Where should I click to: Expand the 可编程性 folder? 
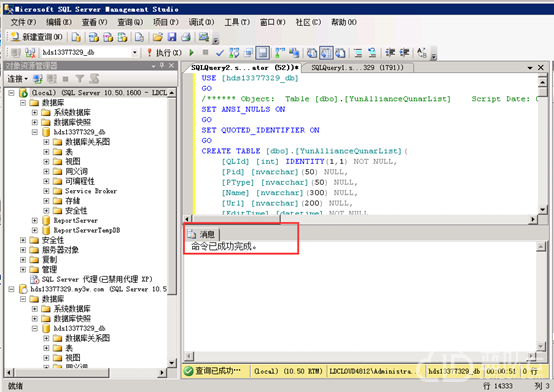tap(46, 181)
